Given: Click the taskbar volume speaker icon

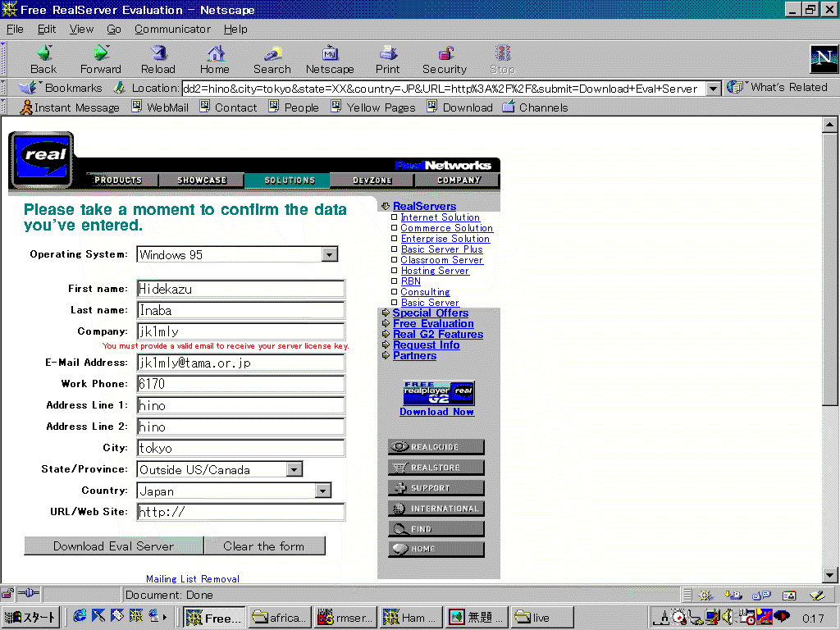Looking at the screenshot, I should (727, 617).
